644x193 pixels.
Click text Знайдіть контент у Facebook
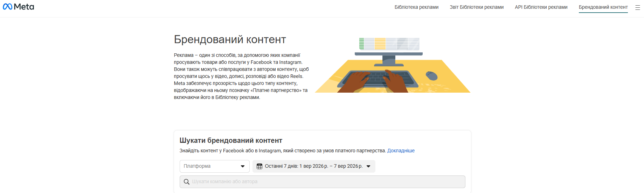[283, 151]
